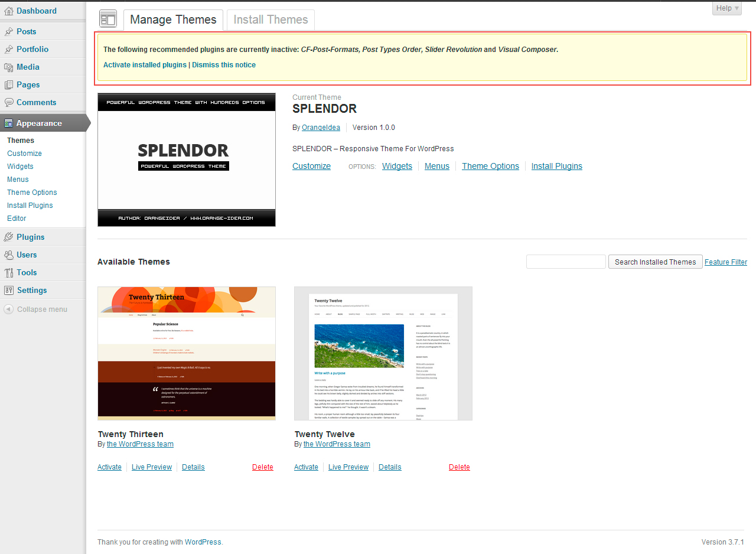The height and width of the screenshot is (554, 756).
Task: Click WordPress team link under Twenty Twelve
Action: pyautogui.click(x=337, y=444)
